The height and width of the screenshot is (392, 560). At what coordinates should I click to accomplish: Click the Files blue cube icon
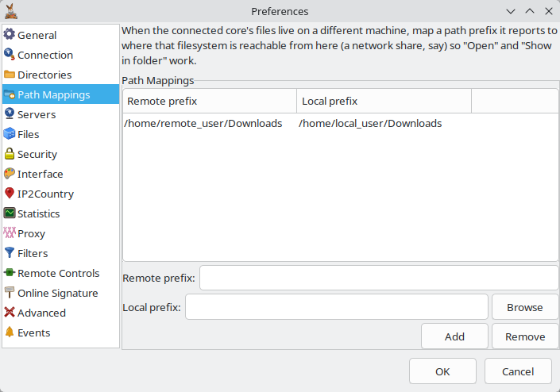click(x=10, y=134)
